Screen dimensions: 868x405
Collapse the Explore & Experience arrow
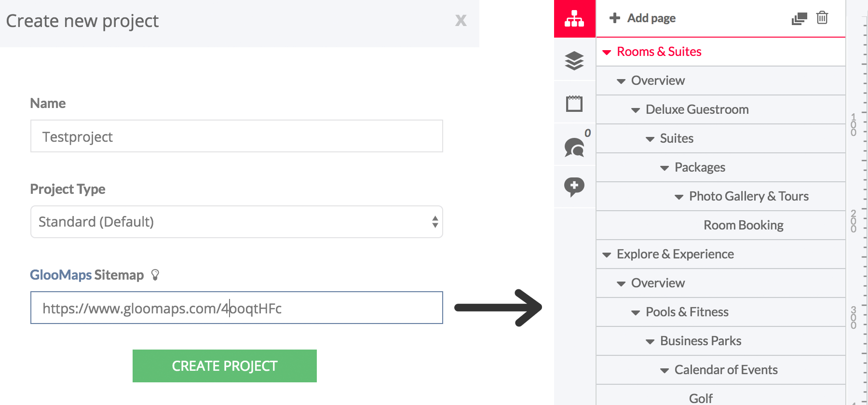click(607, 255)
